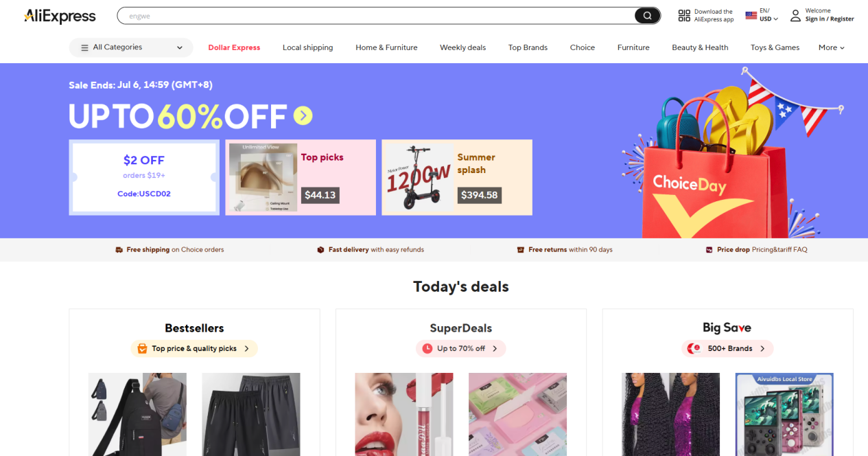The image size is (868, 456).
Task: Click the $2 OFF coupon card
Action: click(x=144, y=177)
